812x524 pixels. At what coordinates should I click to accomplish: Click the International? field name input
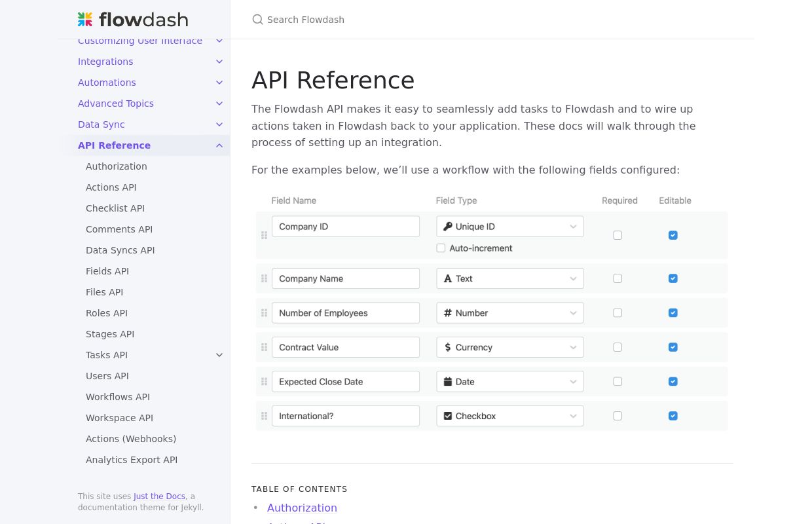click(346, 416)
